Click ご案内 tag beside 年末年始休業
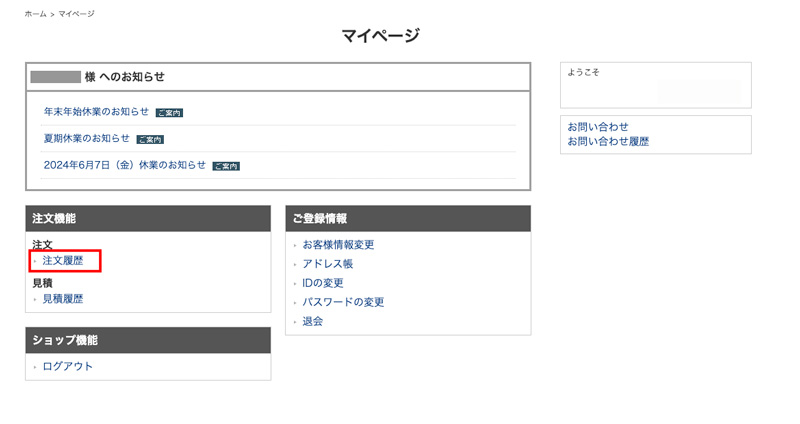Viewport: 800px width, 424px height. tap(169, 113)
